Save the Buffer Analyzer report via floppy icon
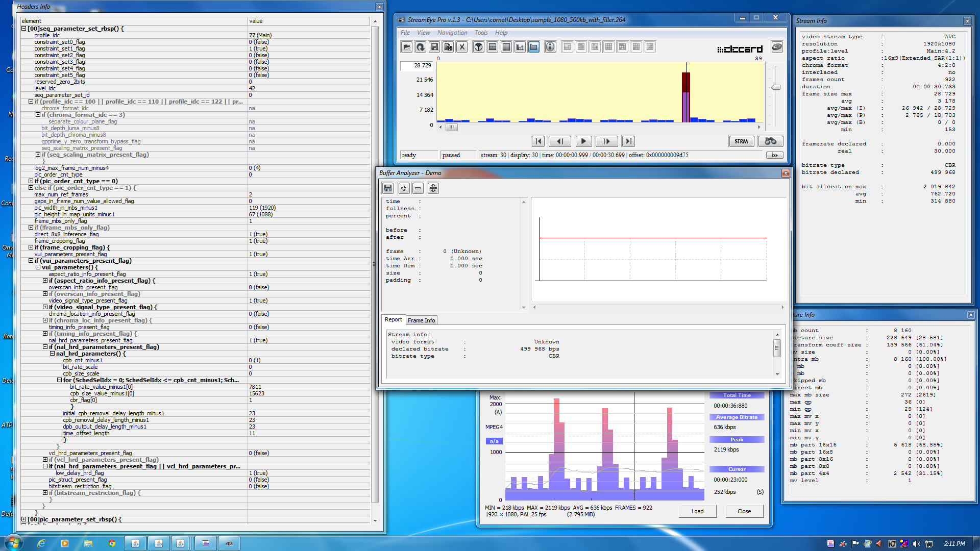980x551 pixels. pos(388,188)
